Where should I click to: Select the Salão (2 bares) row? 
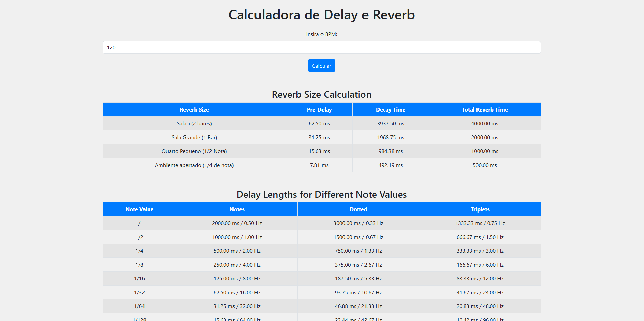click(194, 123)
